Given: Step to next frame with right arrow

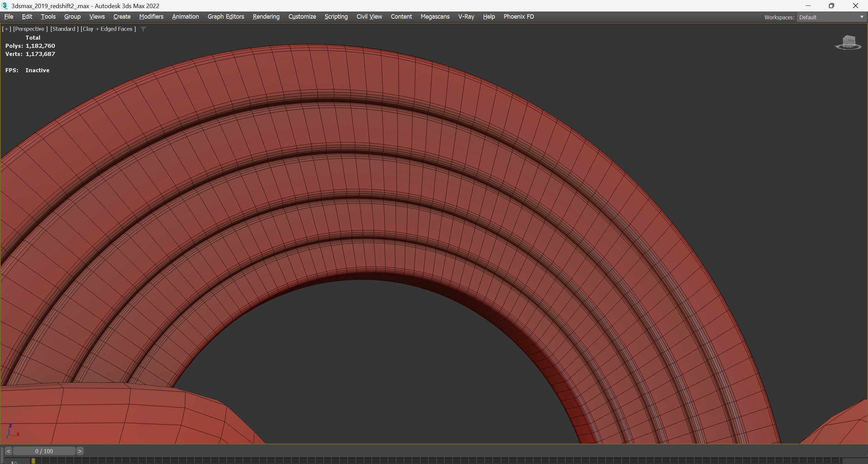Looking at the screenshot, I should coord(80,451).
